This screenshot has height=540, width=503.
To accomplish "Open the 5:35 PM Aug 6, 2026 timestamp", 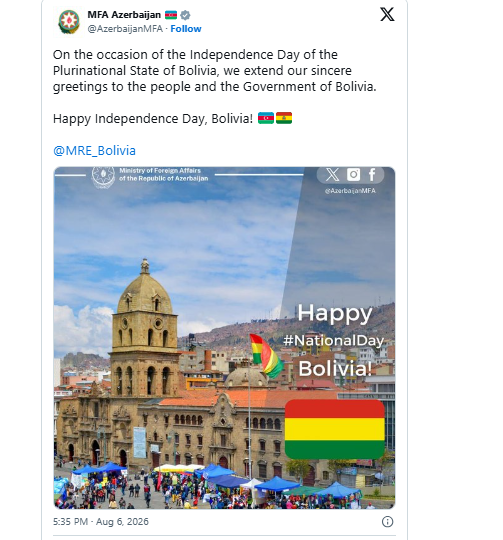I will click(x=101, y=521).
